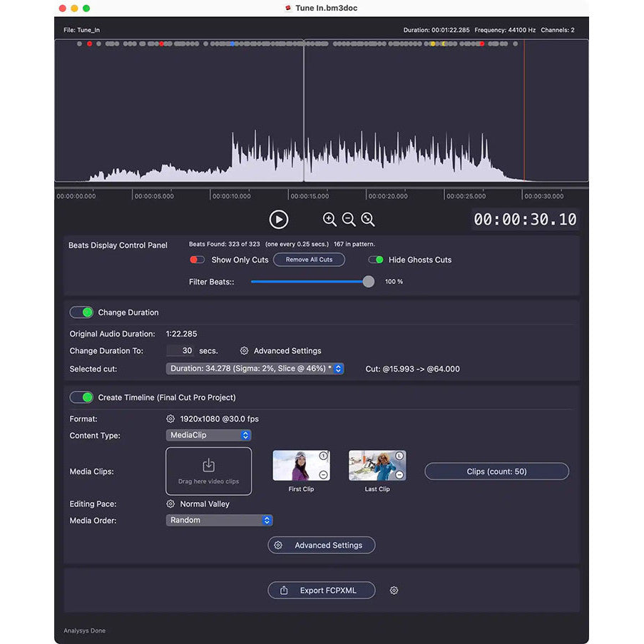
Task: Click the Change Duration To seconds field
Action: pyautogui.click(x=180, y=351)
